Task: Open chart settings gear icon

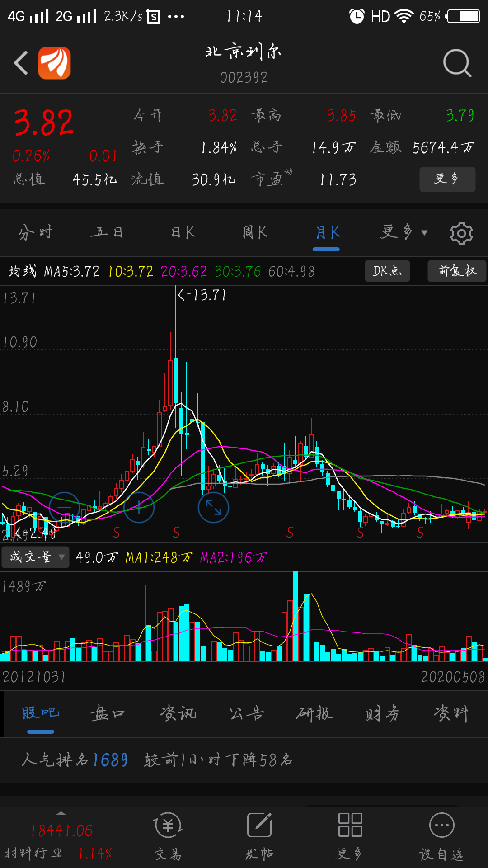Action: click(461, 233)
